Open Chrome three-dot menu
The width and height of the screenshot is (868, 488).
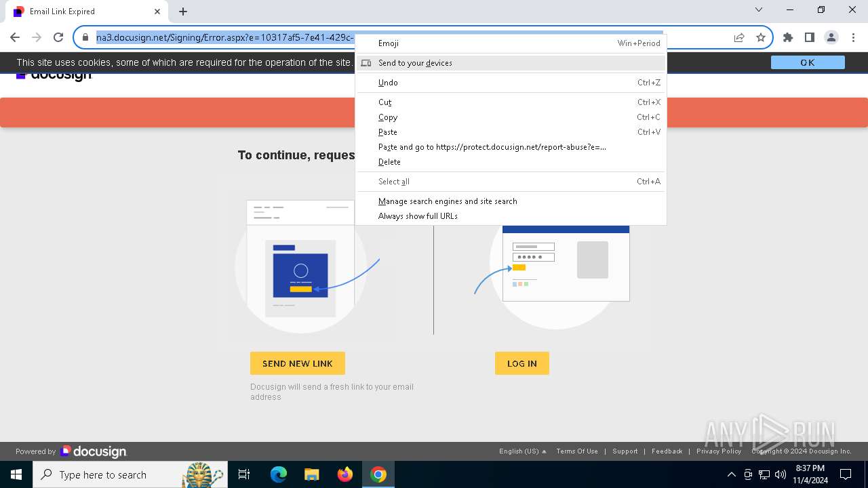coord(852,37)
